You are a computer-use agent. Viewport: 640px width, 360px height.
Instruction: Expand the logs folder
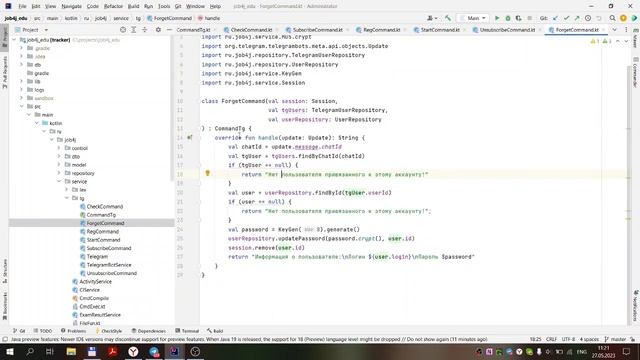(22, 89)
